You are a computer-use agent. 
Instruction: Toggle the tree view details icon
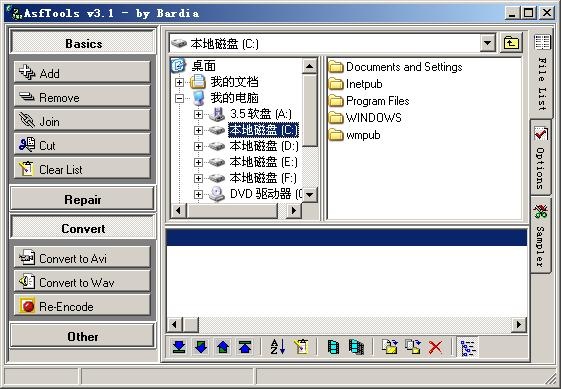click(468, 348)
